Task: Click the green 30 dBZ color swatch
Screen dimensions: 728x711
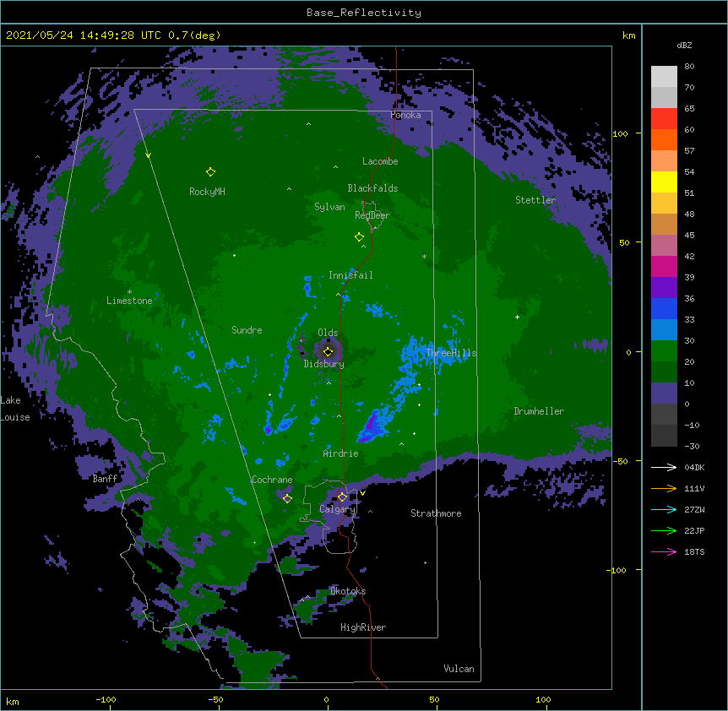Action: tap(664, 351)
